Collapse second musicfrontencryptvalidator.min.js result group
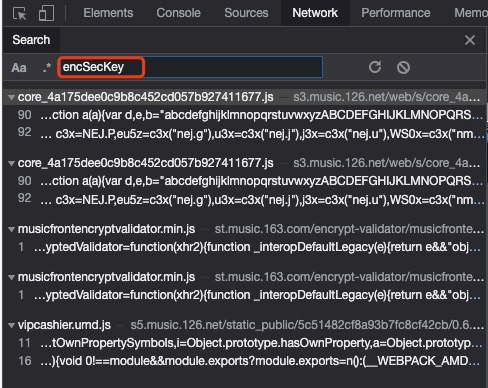Screen dimensions: 488x388 (12, 277)
